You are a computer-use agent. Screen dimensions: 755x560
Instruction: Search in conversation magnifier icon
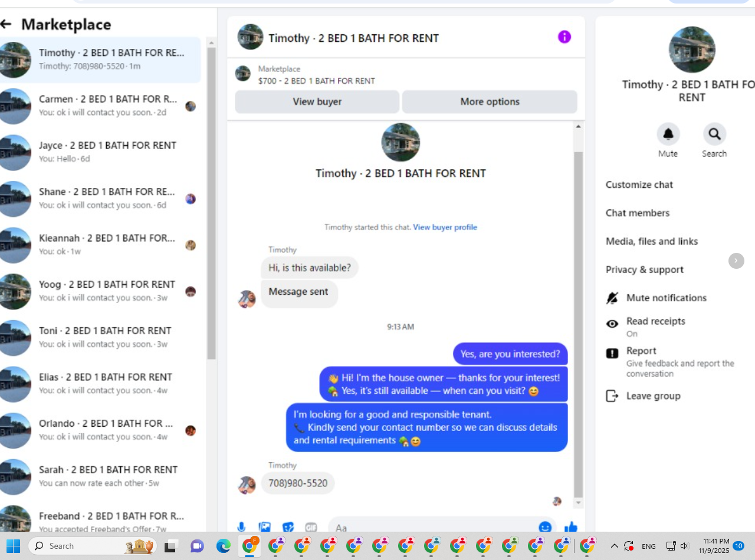pyautogui.click(x=714, y=134)
